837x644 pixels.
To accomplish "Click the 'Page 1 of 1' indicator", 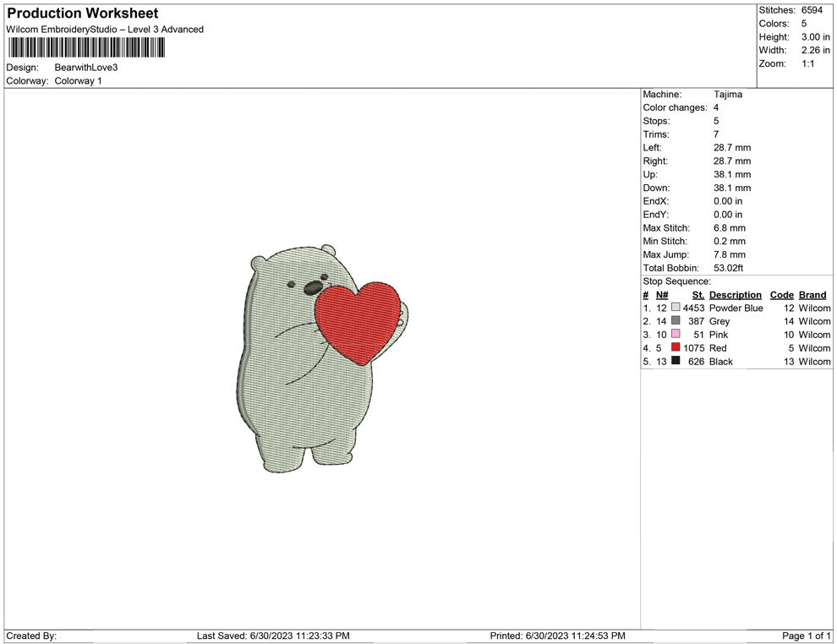I will 806,636.
